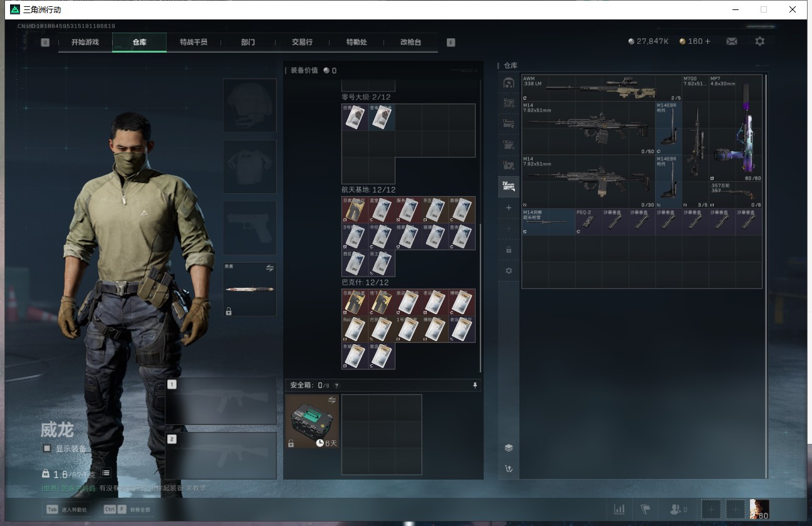The height and width of the screenshot is (526, 812).
Task: Select the M14EBR stock beside M14 0/50
Action: (669, 129)
